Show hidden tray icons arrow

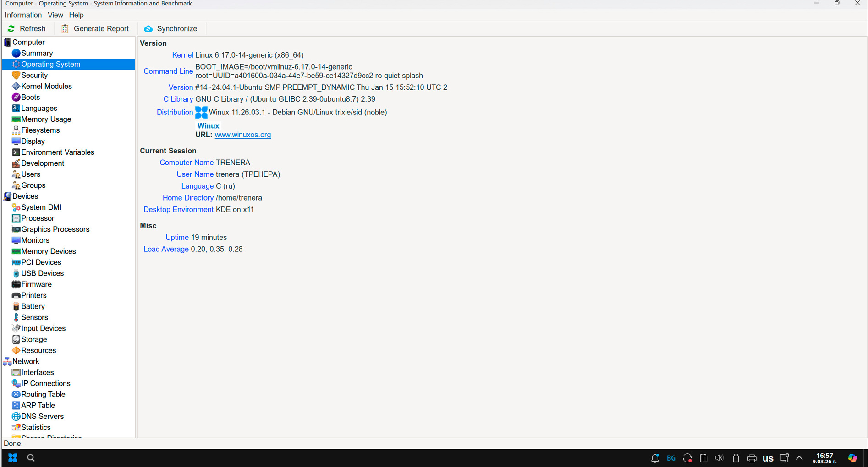(799, 458)
